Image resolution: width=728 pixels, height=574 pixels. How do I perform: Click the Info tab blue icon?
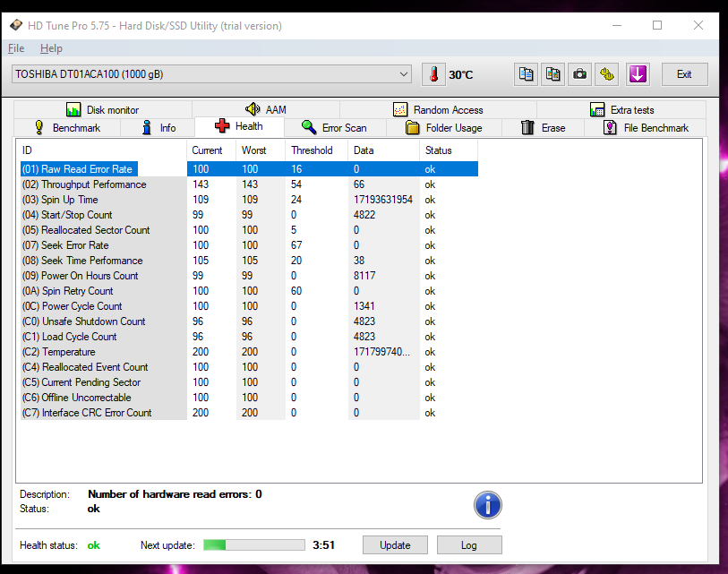147,127
